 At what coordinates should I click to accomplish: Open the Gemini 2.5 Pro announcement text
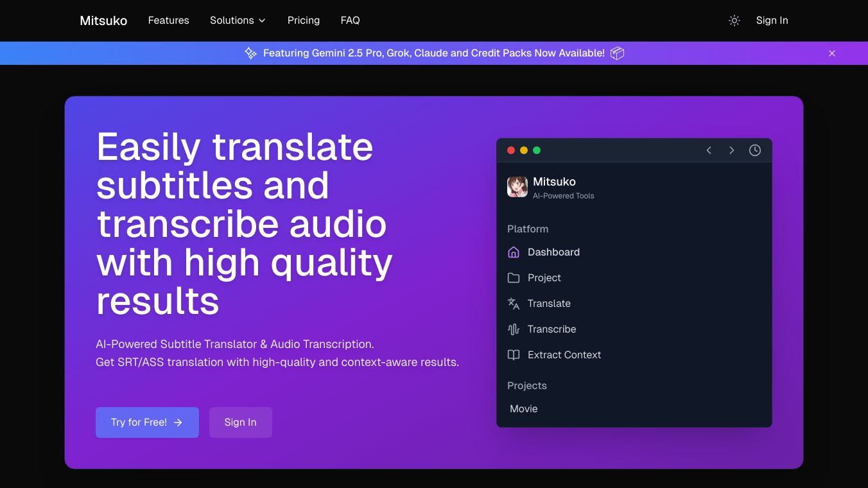434,53
